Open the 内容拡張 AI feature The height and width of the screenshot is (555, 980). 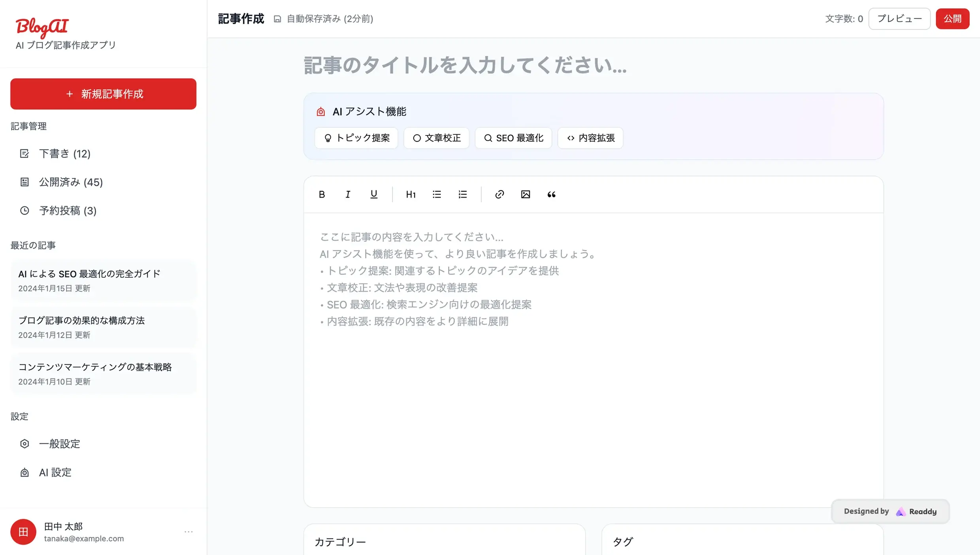pyautogui.click(x=590, y=138)
